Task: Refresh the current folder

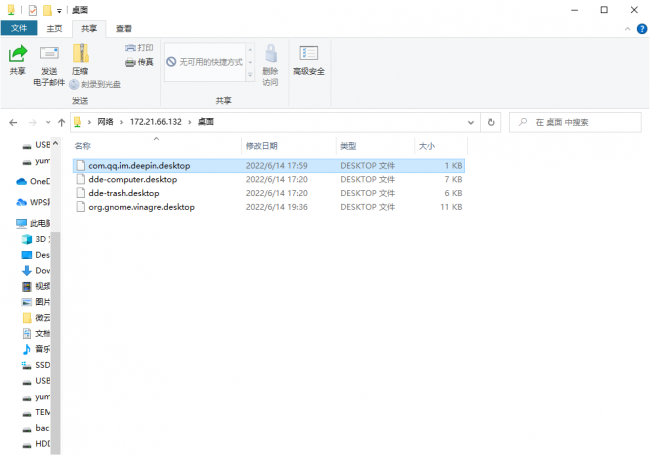Action: pos(491,122)
